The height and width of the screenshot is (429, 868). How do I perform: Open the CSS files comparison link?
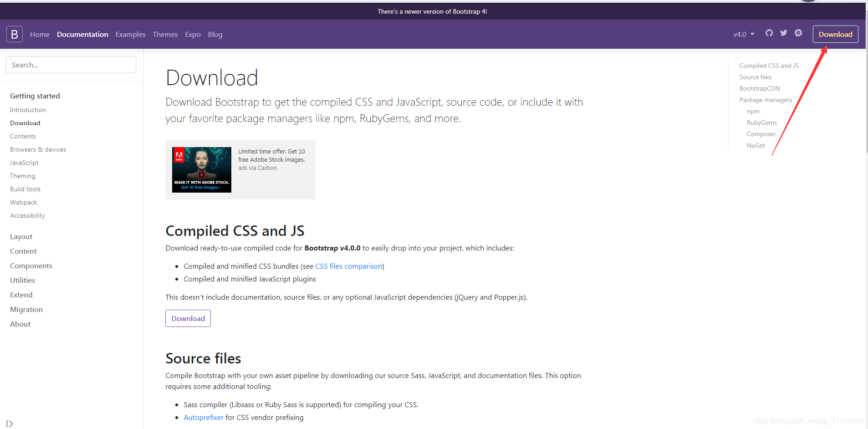(349, 266)
